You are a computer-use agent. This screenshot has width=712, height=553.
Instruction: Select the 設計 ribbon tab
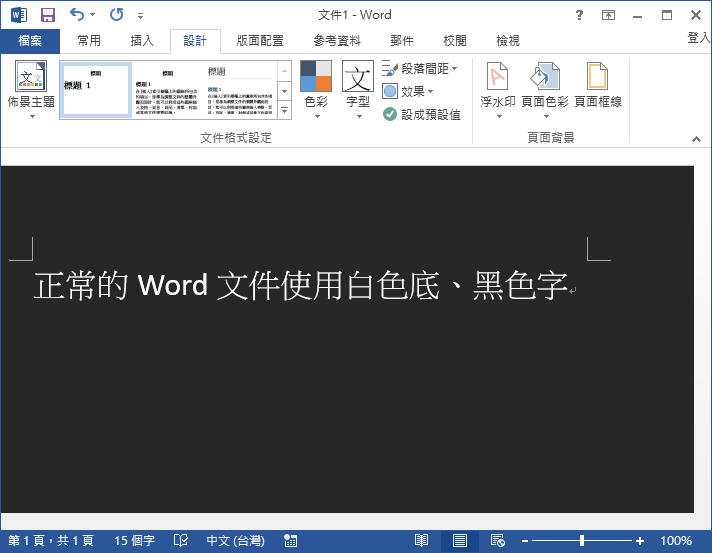coord(195,41)
